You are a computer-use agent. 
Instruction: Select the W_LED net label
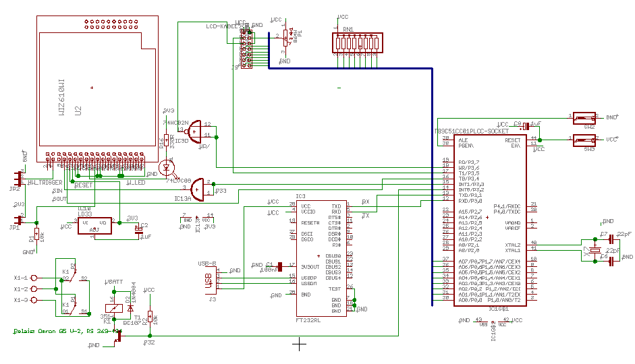click(x=136, y=183)
